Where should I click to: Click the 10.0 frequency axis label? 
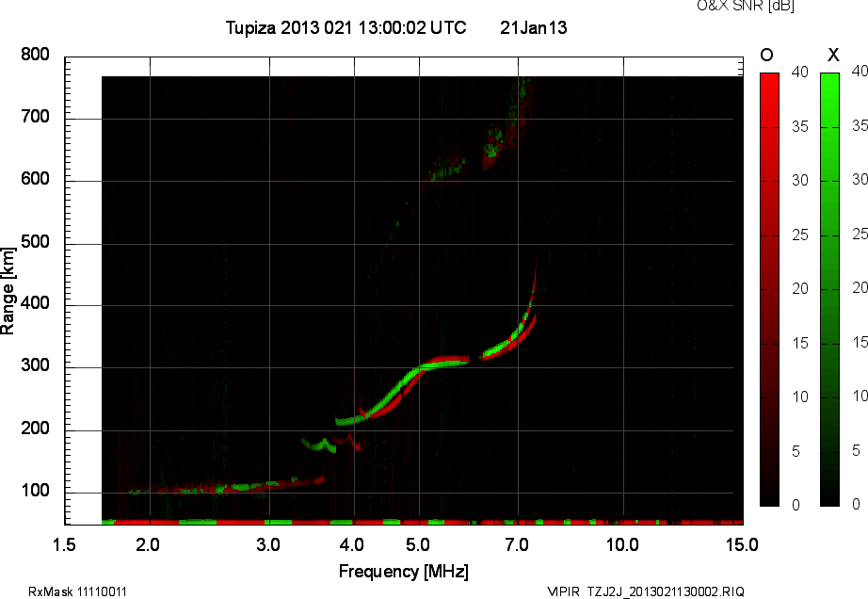tap(623, 544)
